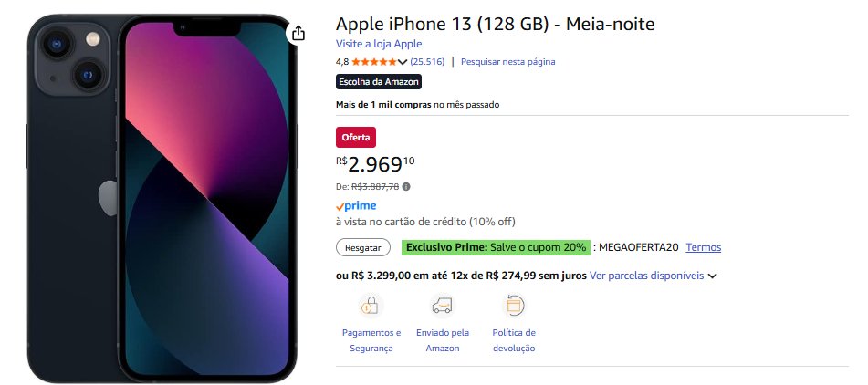
Task: Click the share icon beside the product image
Action: click(298, 34)
